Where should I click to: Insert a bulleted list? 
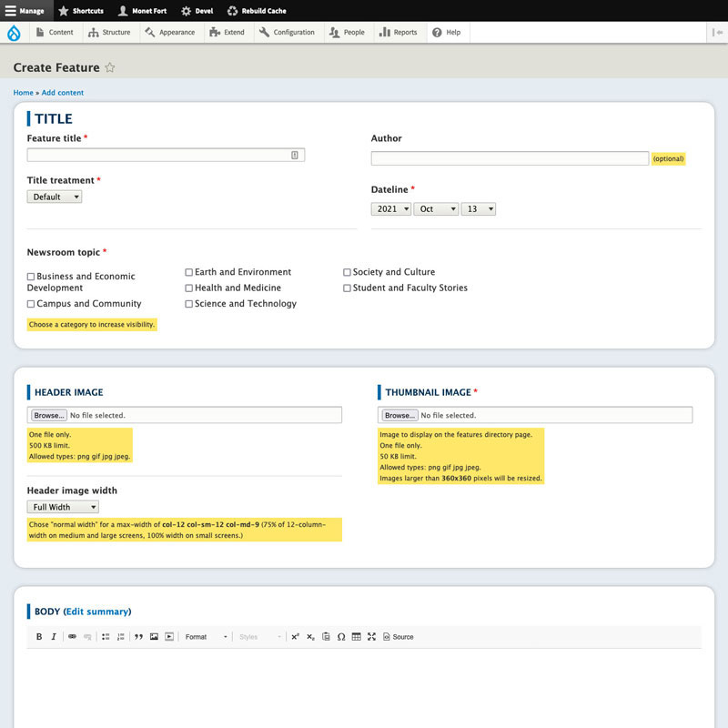(x=106, y=636)
